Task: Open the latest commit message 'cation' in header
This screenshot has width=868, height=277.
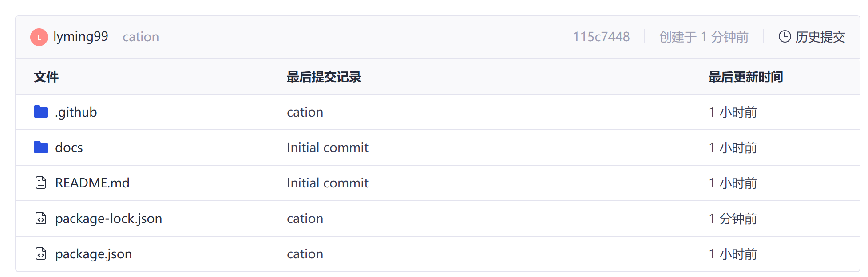Action: [141, 37]
